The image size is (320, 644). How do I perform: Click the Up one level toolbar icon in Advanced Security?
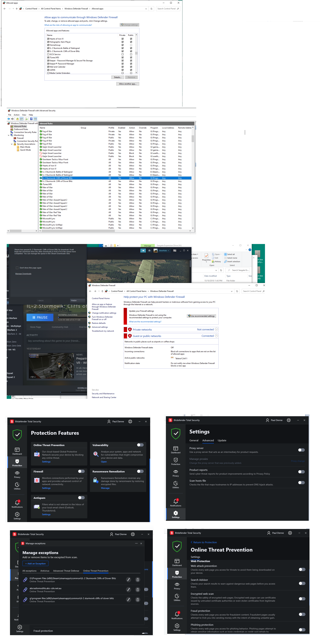pos(18,119)
